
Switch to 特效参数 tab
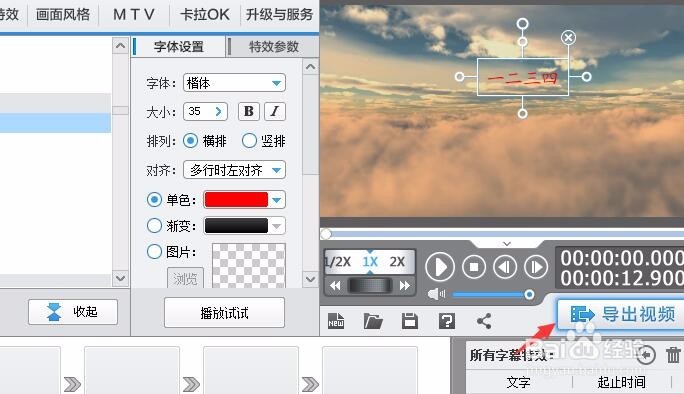[x=274, y=47]
